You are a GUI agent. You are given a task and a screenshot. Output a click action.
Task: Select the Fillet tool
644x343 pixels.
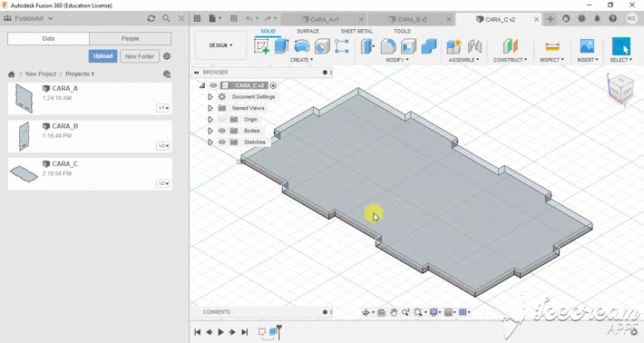click(388, 46)
